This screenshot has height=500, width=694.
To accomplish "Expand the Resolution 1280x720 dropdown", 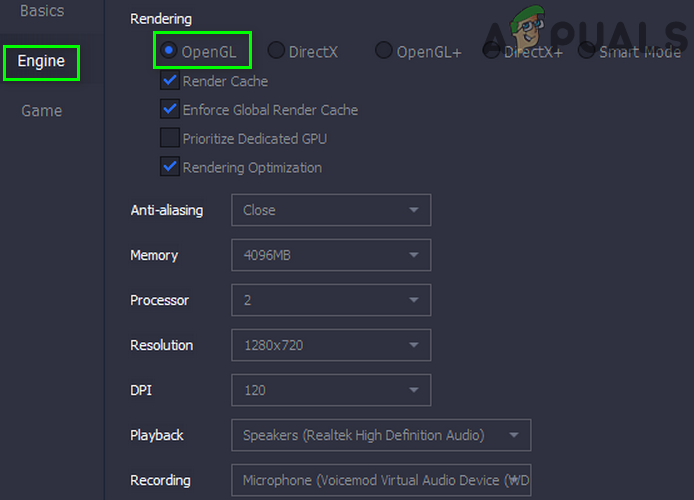I will pyautogui.click(x=331, y=345).
